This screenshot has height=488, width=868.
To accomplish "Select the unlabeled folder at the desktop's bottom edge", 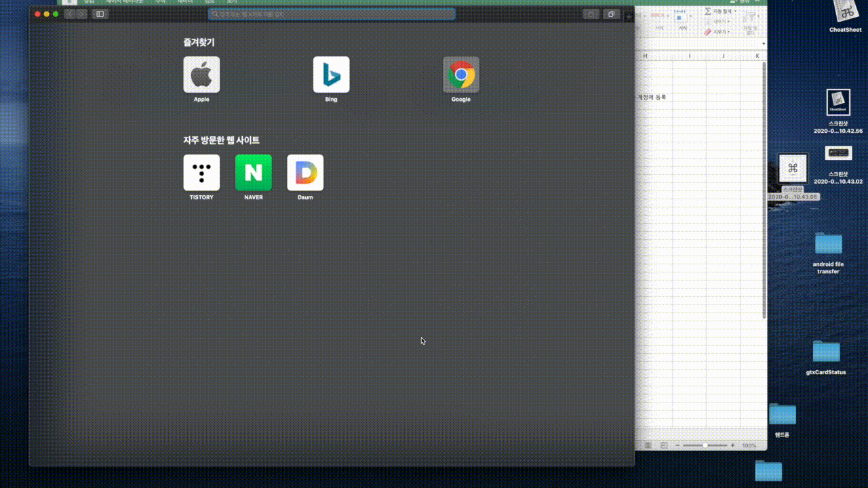I will [768, 471].
